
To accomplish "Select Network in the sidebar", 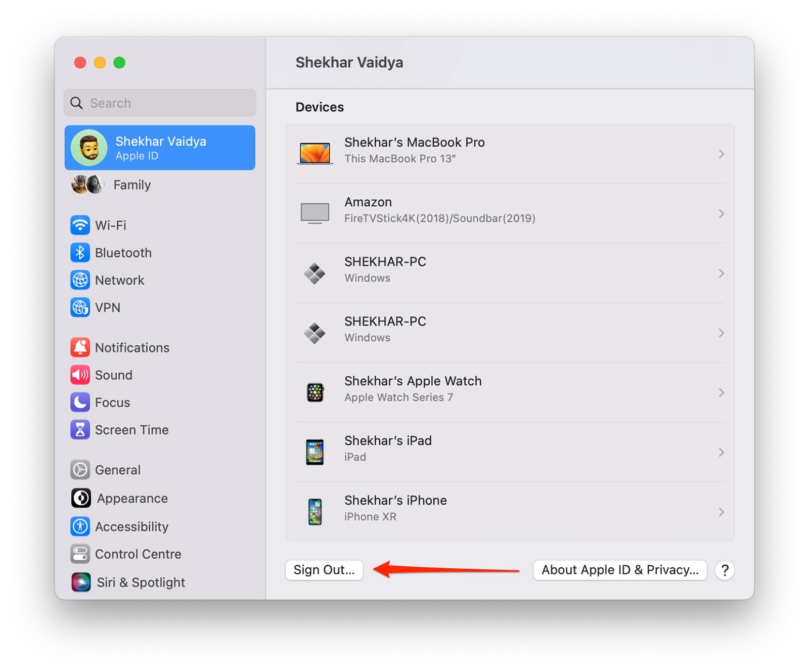I will click(120, 280).
